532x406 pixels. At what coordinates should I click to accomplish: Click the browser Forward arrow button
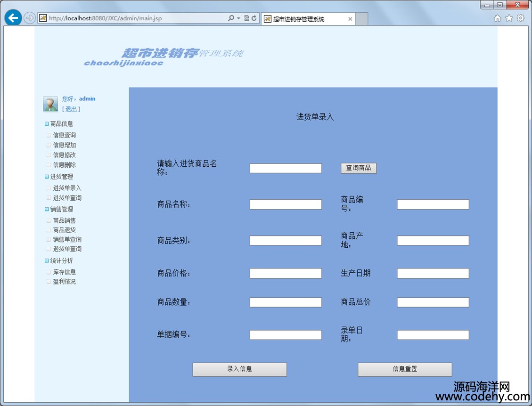click(x=29, y=18)
